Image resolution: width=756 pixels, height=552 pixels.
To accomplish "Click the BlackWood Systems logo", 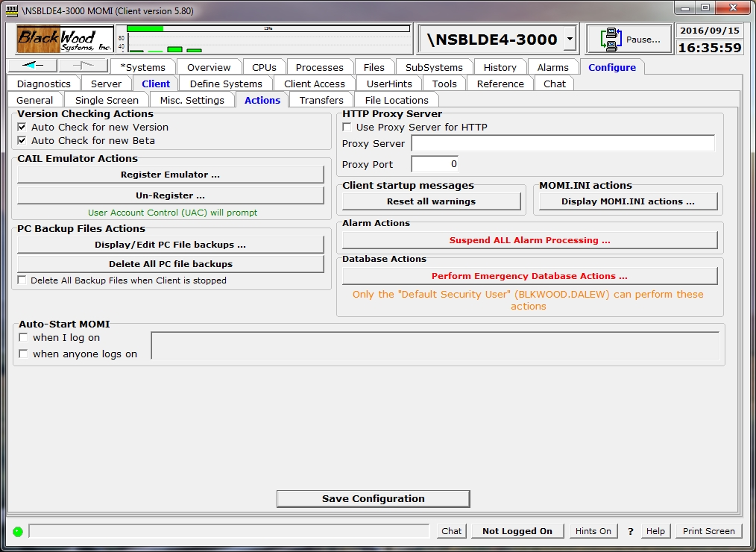I will point(64,39).
